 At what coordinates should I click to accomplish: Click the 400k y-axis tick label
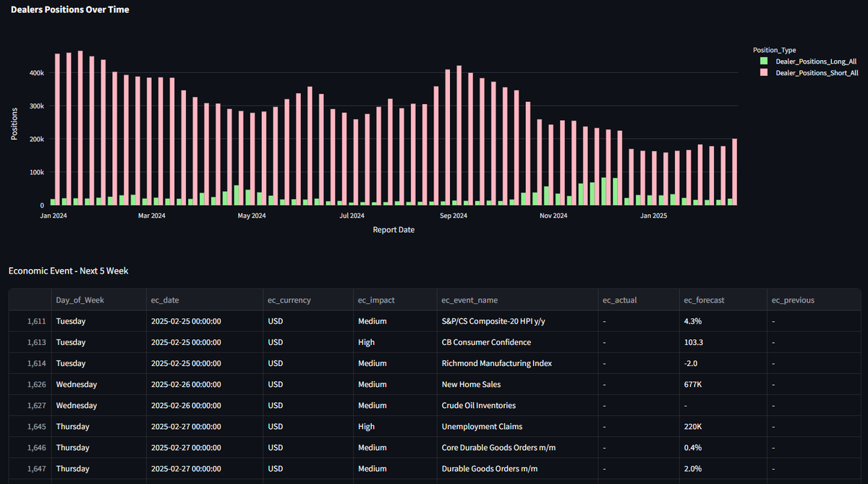coord(36,73)
